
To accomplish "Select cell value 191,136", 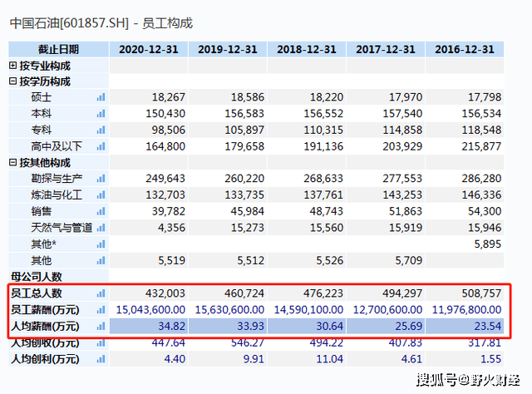I will pos(323,146).
